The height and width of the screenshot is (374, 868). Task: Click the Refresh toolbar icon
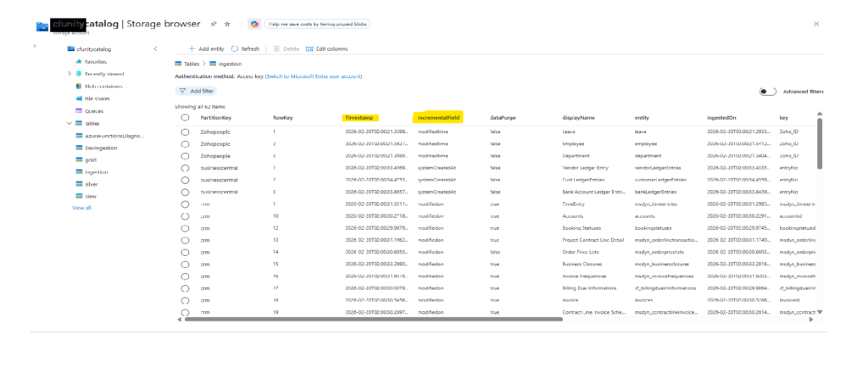pyautogui.click(x=235, y=49)
